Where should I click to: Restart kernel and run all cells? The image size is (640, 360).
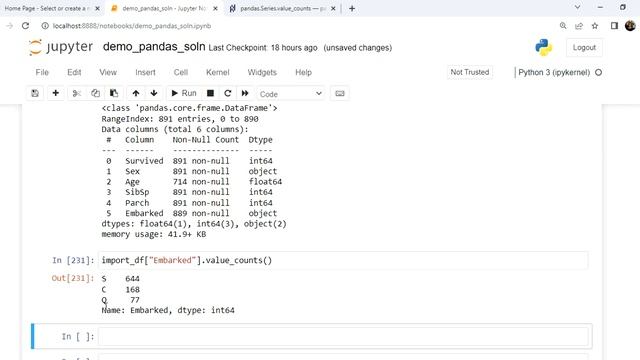point(245,93)
